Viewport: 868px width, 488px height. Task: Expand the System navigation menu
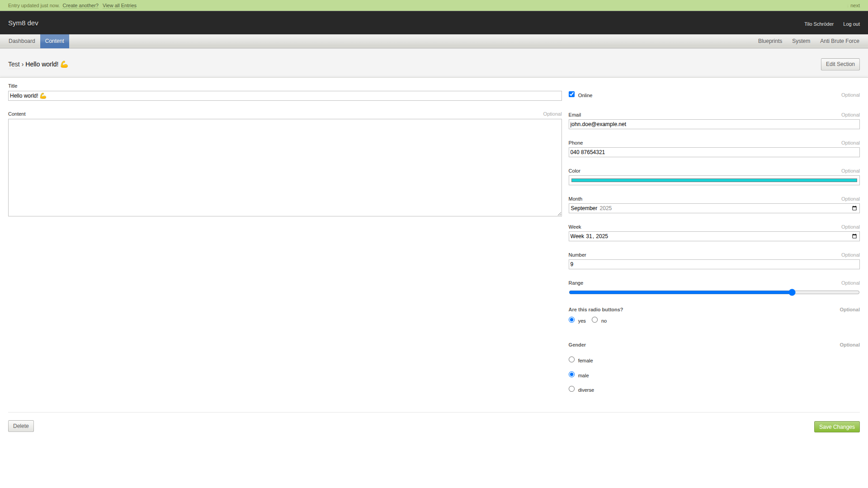point(801,41)
